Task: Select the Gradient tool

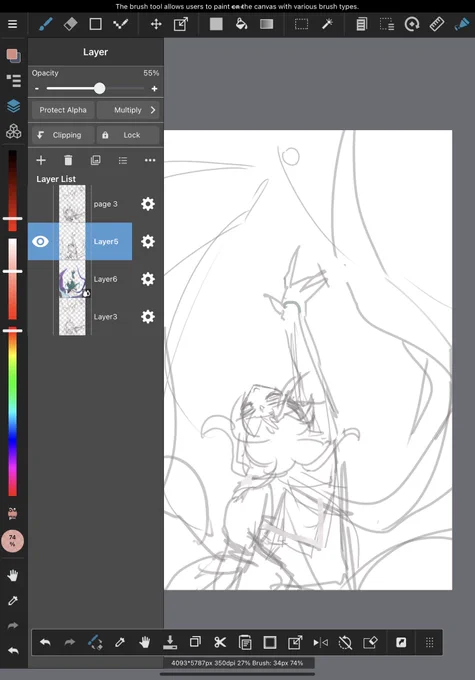Action: click(266, 24)
